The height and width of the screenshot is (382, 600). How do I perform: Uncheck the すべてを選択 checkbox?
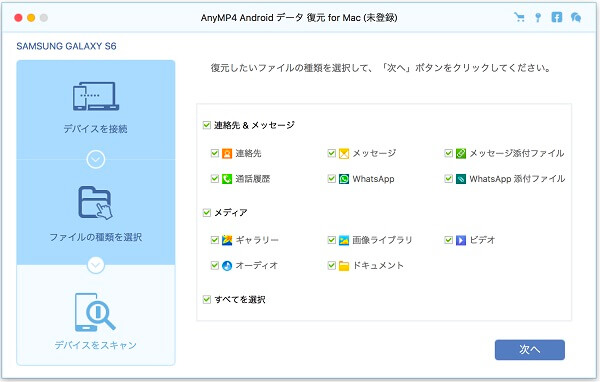207,299
